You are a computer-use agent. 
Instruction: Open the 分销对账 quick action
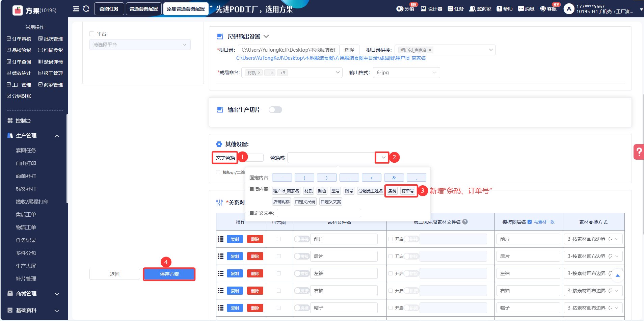(19, 96)
